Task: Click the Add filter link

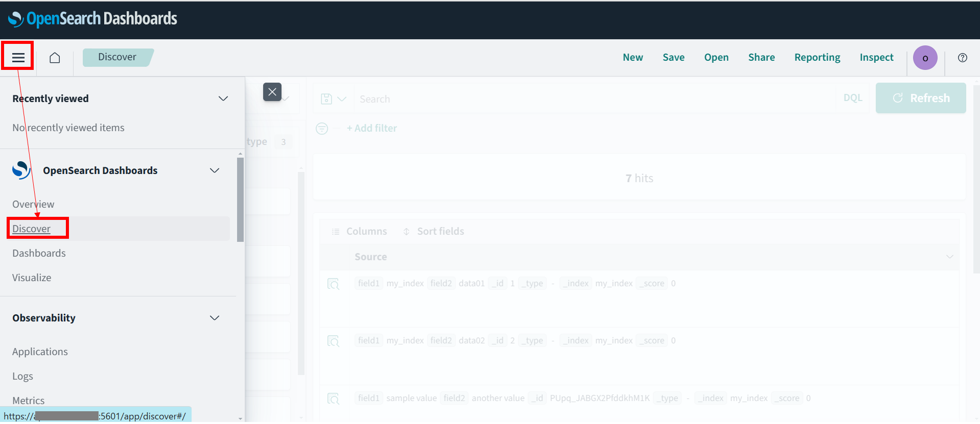Action: click(372, 129)
